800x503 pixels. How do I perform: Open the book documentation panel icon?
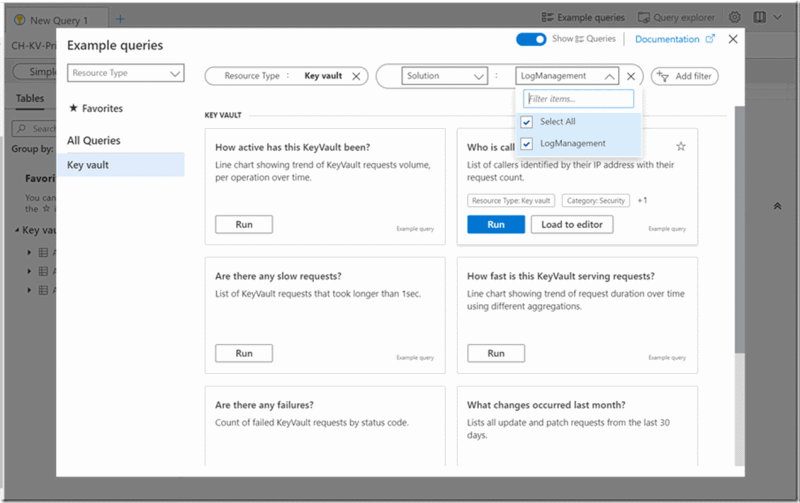pyautogui.click(x=761, y=18)
